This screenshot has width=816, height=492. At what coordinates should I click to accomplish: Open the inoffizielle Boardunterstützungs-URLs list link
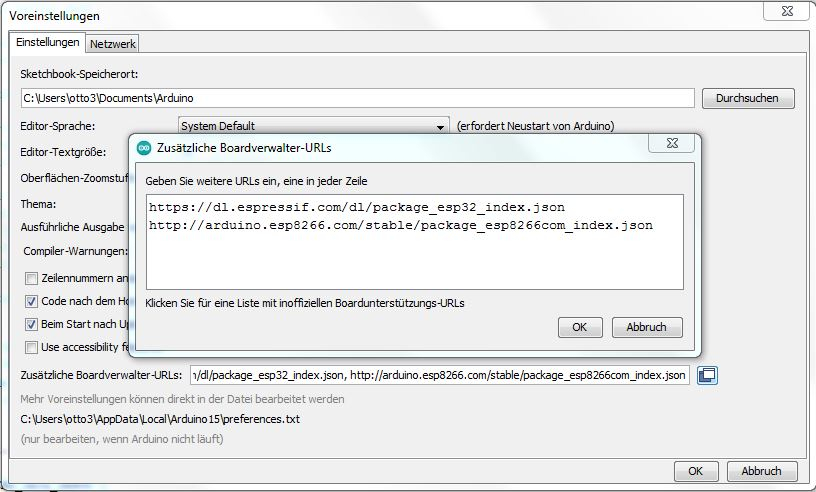click(x=305, y=302)
